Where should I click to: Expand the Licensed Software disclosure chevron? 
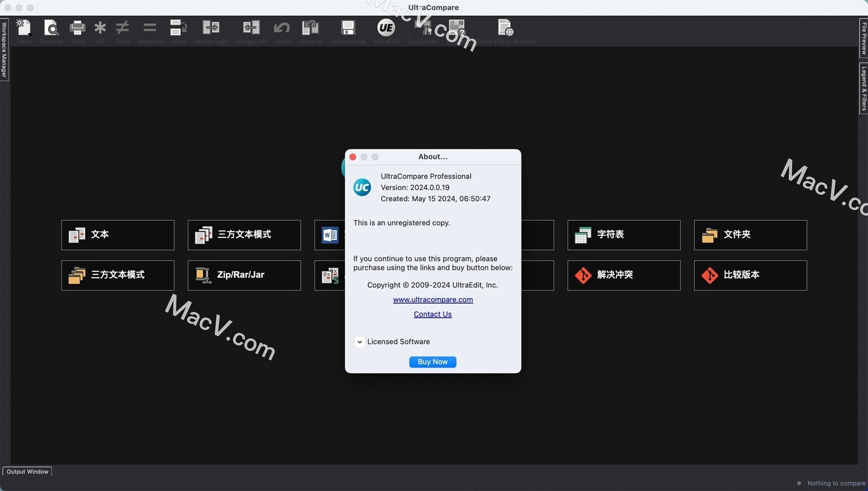click(359, 342)
